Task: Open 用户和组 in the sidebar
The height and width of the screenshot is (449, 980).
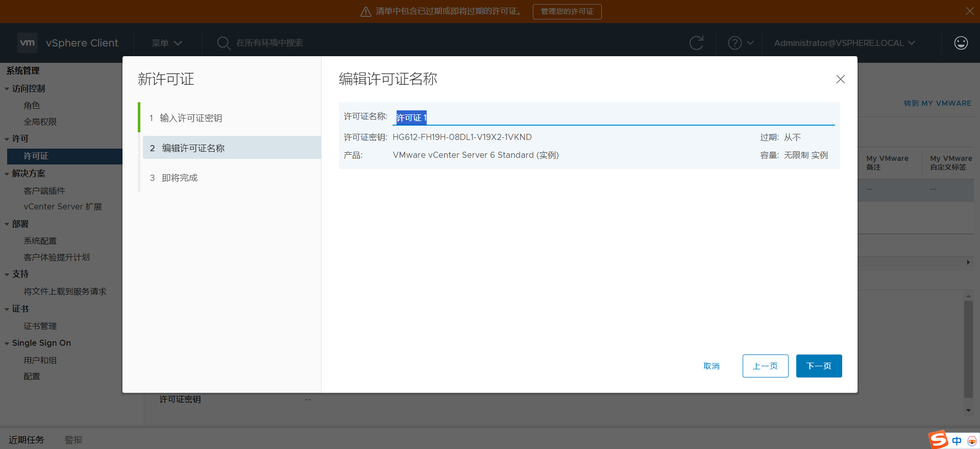Action: pos(40,360)
